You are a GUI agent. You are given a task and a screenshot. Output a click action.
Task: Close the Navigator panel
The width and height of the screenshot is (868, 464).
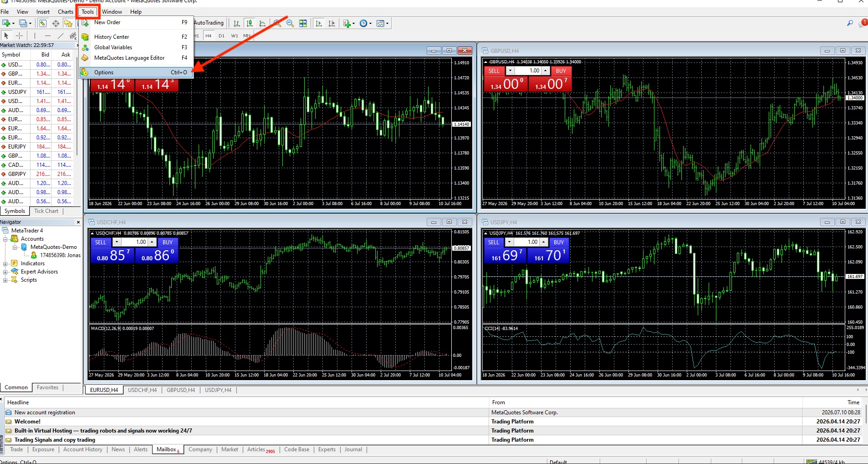click(78, 222)
